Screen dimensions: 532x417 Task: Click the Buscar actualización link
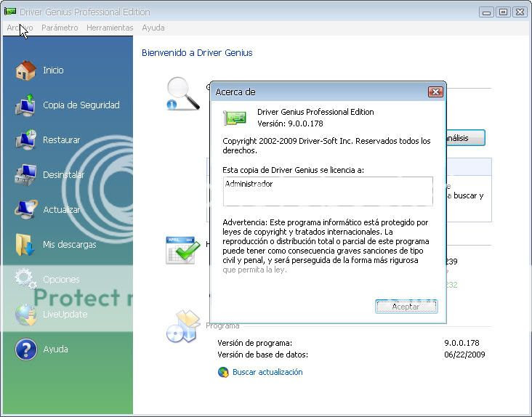[267, 372]
